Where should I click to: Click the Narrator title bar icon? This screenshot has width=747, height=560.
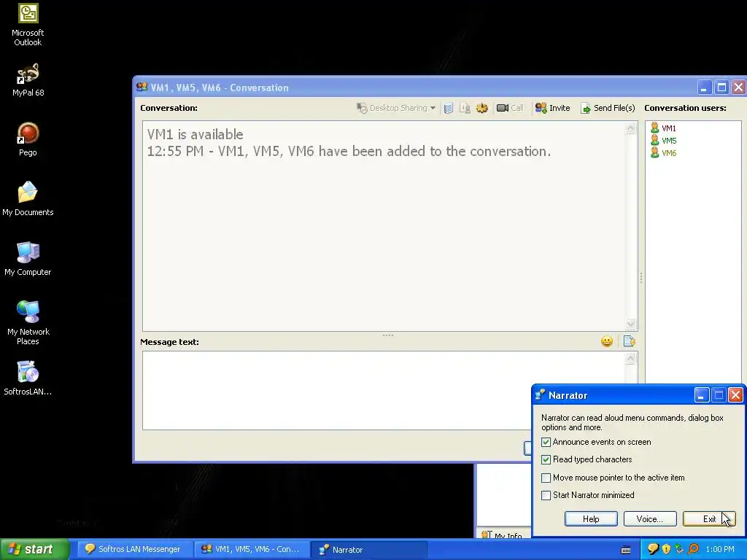(x=540, y=395)
